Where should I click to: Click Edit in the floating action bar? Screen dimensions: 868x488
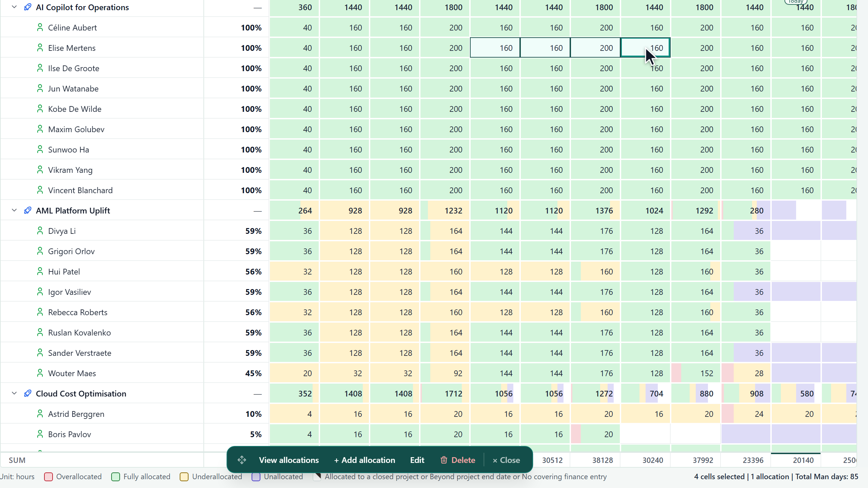(x=417, y=460)
